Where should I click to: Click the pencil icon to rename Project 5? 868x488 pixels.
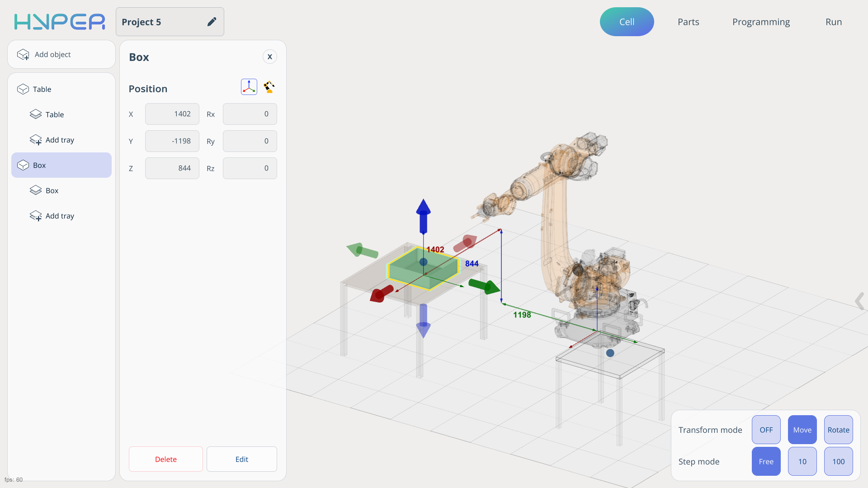(212, 22)
